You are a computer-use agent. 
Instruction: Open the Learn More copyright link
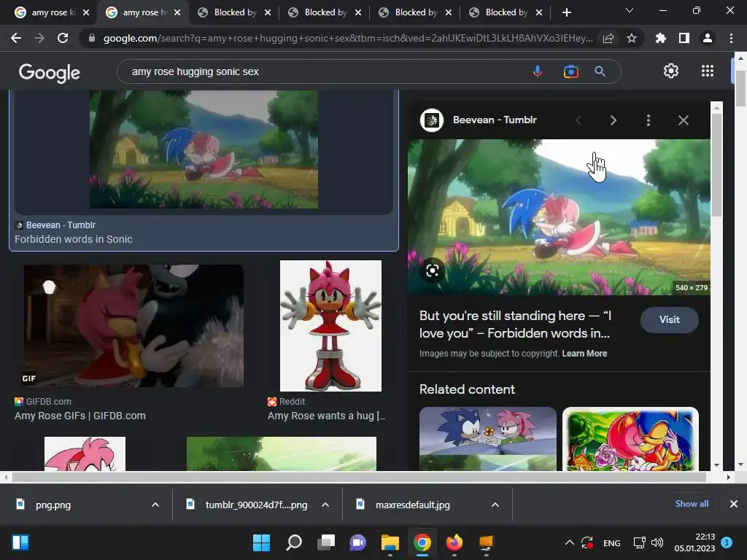[x=584, y=354]
